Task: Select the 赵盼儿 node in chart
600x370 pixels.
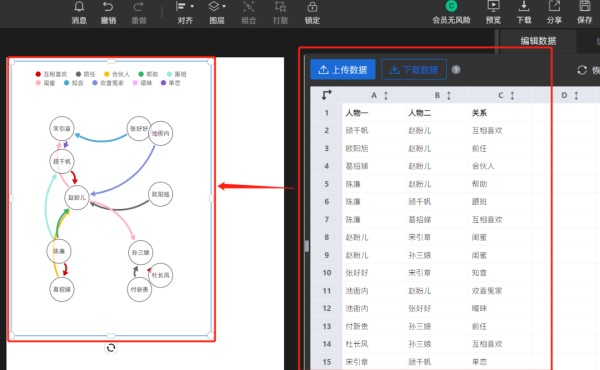Action: (77, 197)
